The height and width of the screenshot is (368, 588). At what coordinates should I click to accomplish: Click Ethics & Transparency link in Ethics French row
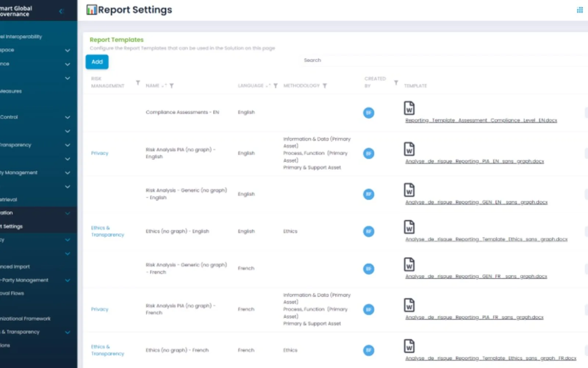107,350
